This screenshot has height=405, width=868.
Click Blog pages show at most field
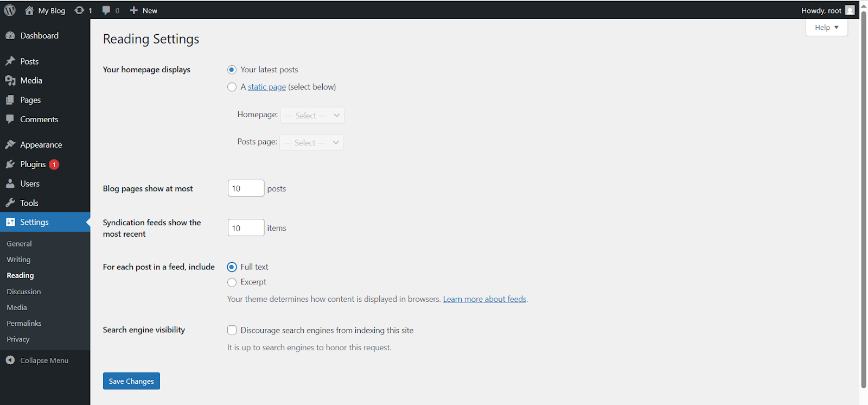pyautogui.click(x=246, y=188)
